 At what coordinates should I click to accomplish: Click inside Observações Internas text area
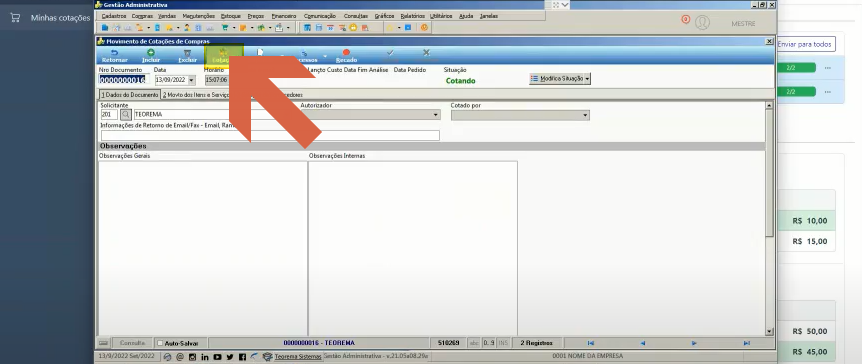tap(413, 247)
